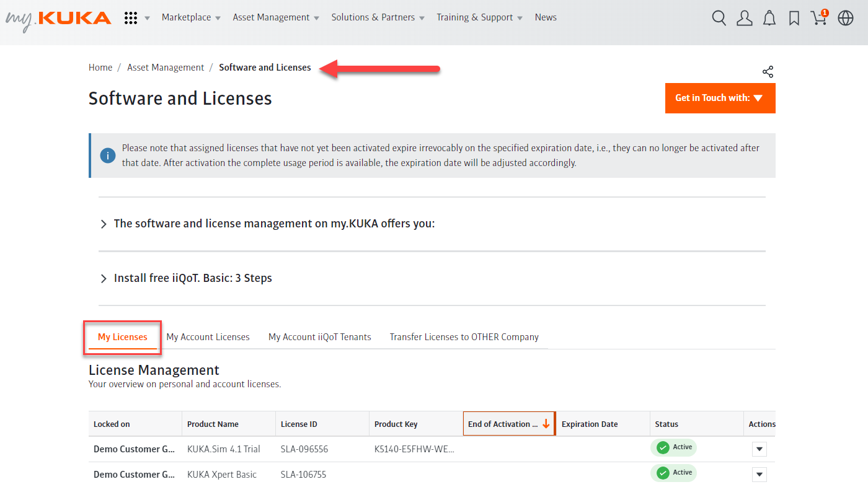Expand the Solutions & Partners menu
This screenshot has height=487, width=868.
(x=378, y=17)
